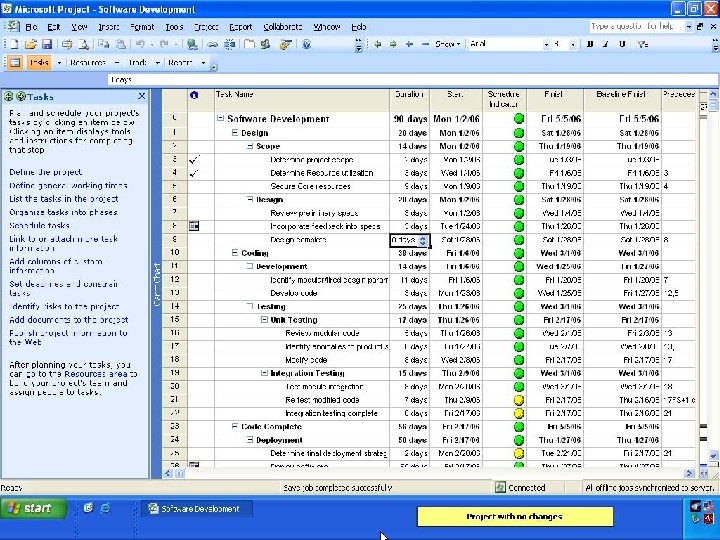
Task: Click the yellow indicator for Integration testing complete
Action: [x=519, y=413]
